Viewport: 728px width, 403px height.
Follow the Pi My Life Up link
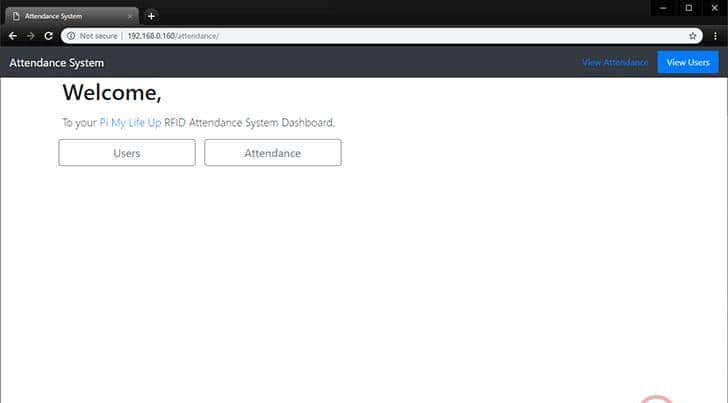click(130, 123)
